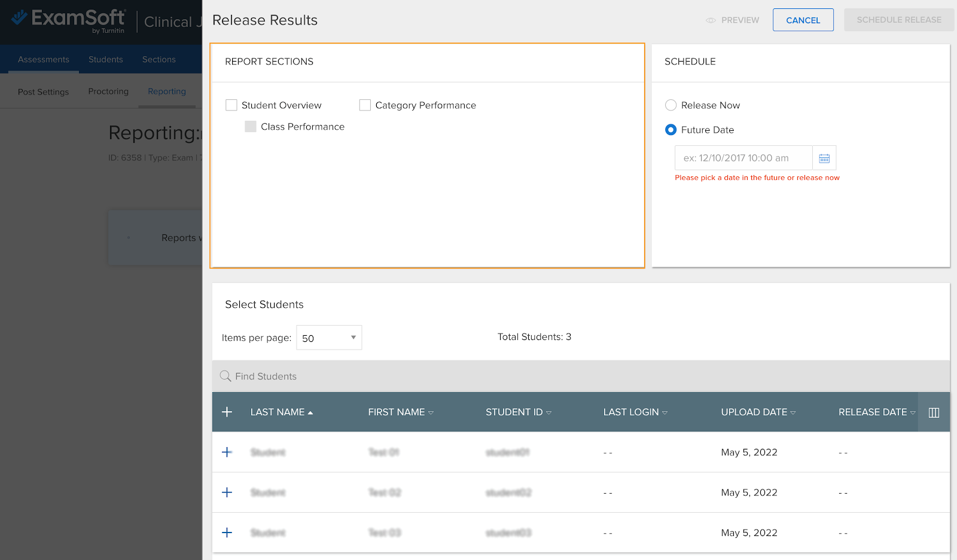The width and height of the screenshot is (957, 560).
Task: Switch to the Proctoring tab
Action: point(108,91)
